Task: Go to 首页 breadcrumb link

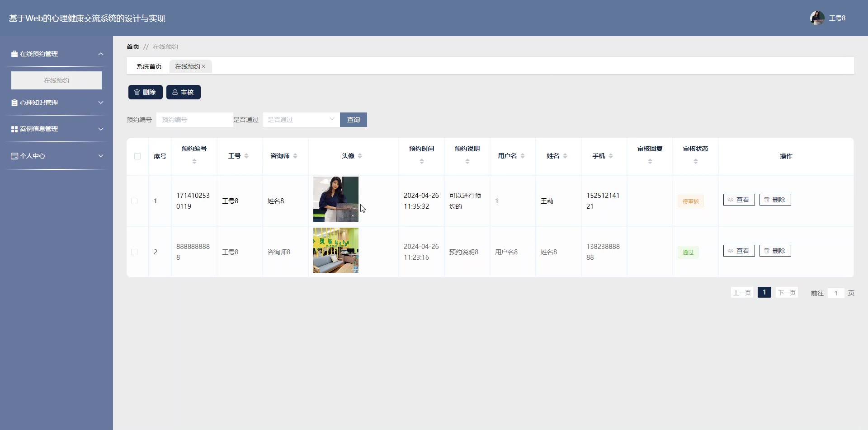Action: click(133, 47)
